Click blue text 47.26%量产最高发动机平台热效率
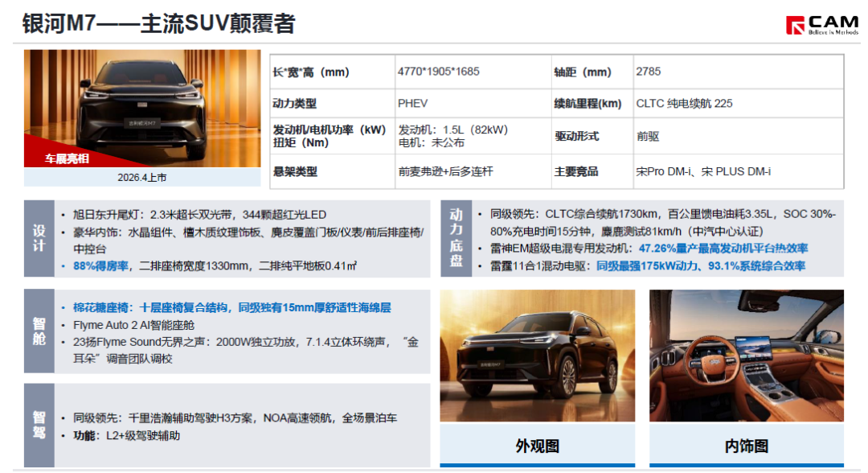The image size is (868, 473). (x=723, y=249)
